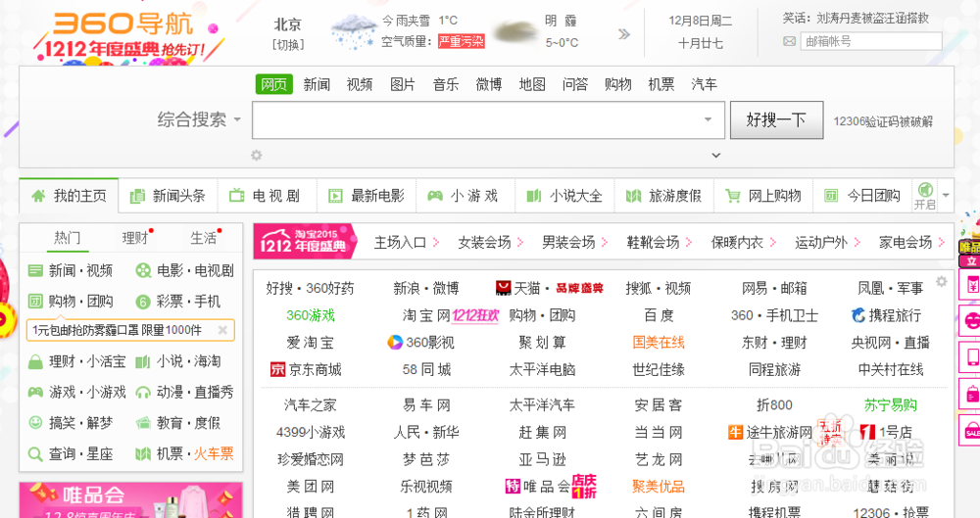Open the 综合搜索 engine dropdown
The height and width of the screenshot is (518, 980).
(x=199, y=119)
